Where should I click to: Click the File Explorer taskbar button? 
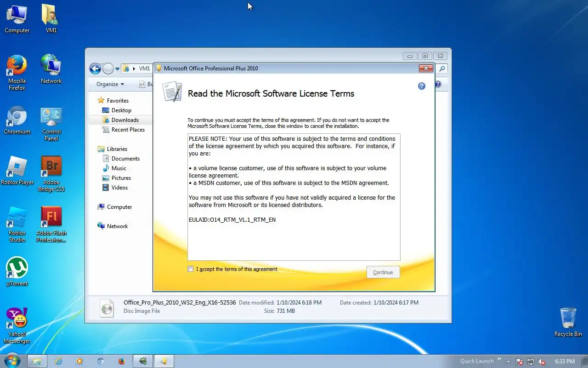[37, 362]
